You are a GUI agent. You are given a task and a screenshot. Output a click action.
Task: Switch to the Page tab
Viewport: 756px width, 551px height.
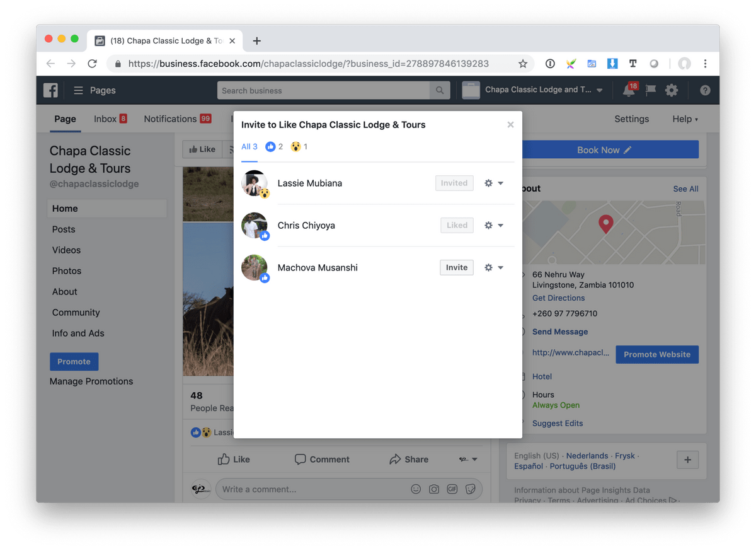65,119
